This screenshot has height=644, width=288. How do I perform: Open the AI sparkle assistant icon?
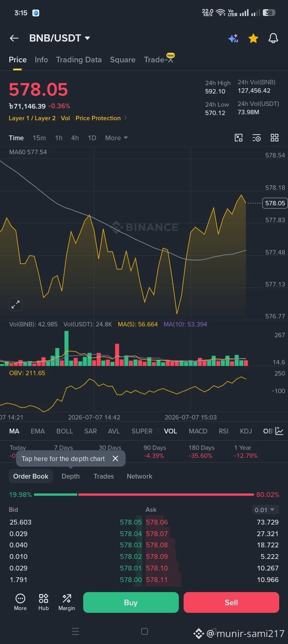233,38
